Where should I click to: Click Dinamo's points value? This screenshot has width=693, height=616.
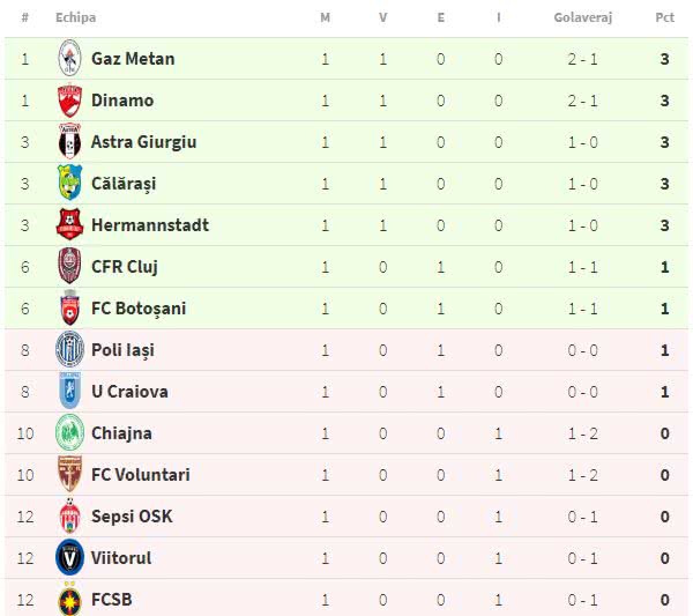665,101
